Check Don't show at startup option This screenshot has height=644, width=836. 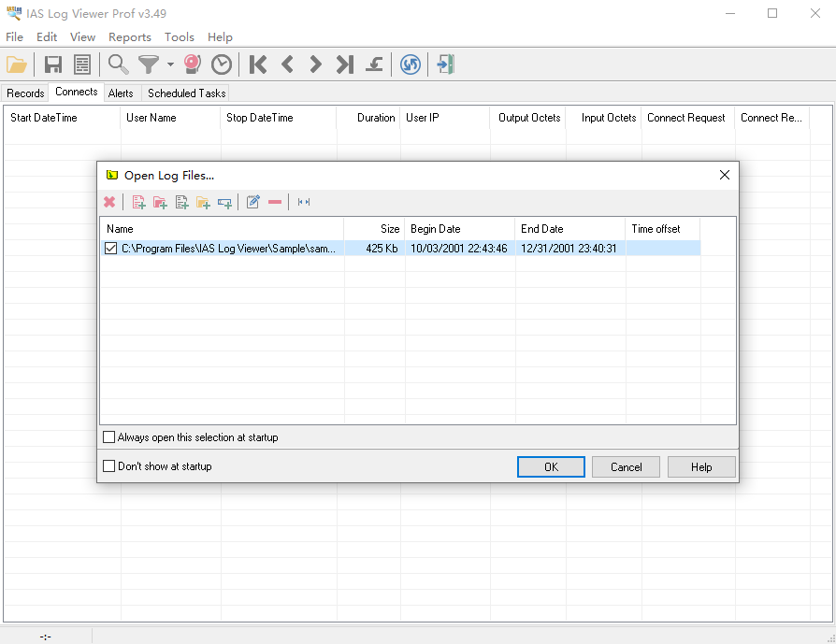[109, 466]
